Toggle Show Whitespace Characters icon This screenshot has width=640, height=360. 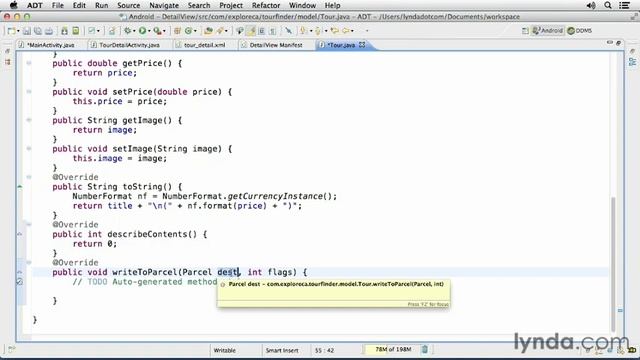click(x=272, y=31)
